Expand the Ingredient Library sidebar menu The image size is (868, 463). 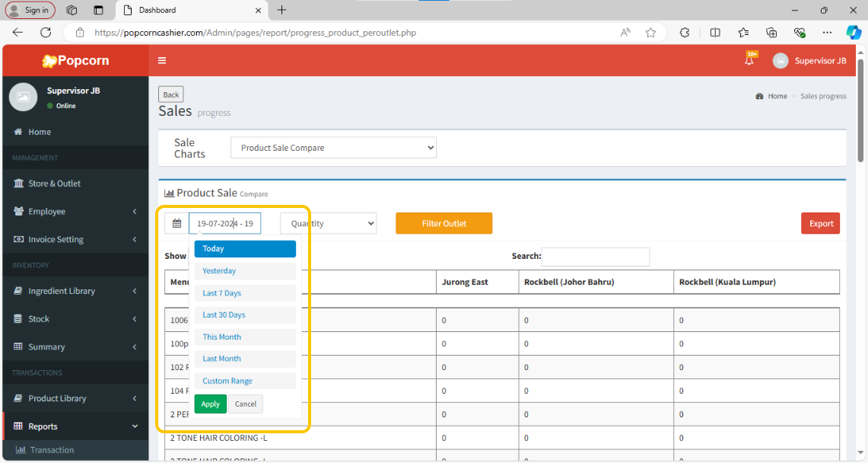75,291
